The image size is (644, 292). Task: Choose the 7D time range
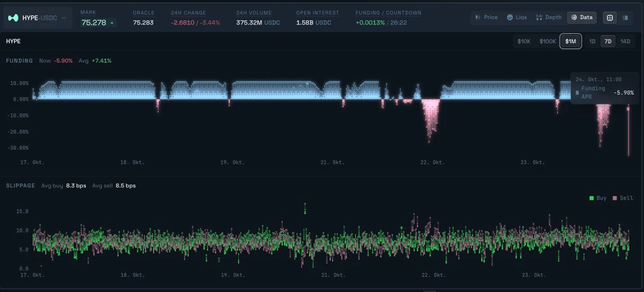click(608, 41)
